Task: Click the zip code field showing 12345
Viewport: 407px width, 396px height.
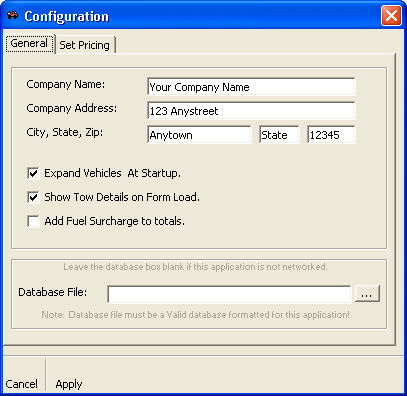Action: point(331,135)
